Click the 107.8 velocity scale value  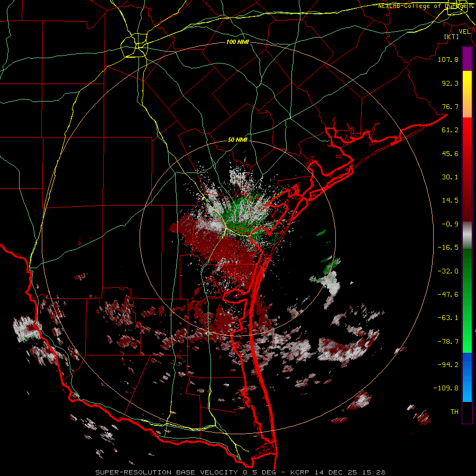click(448, 59)
